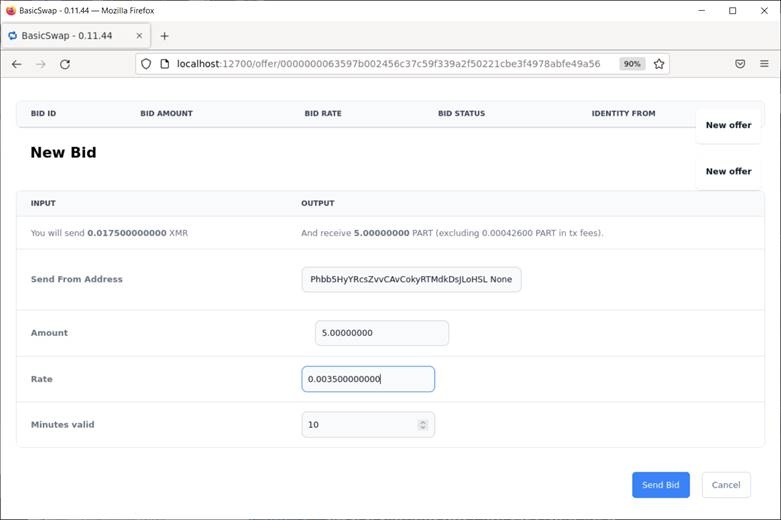Click the 0.017500000000 XMR send amount
The image size is (781, 520).
click(x=137, y=233)
